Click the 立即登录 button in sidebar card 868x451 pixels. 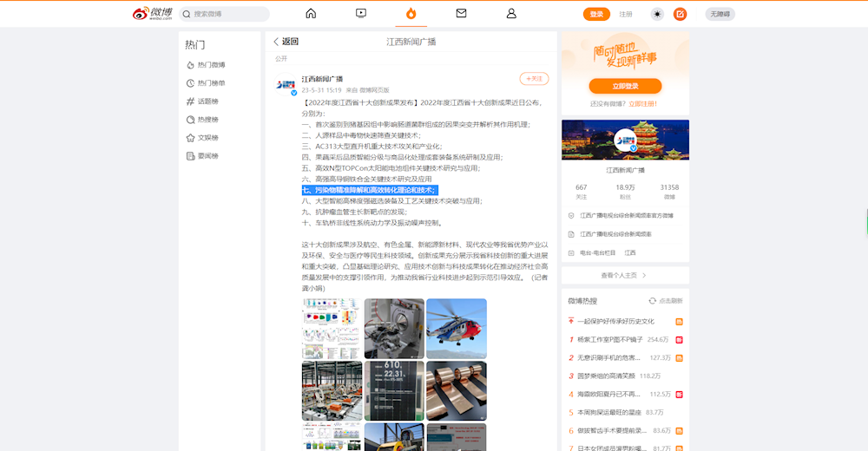click(625, 86)
